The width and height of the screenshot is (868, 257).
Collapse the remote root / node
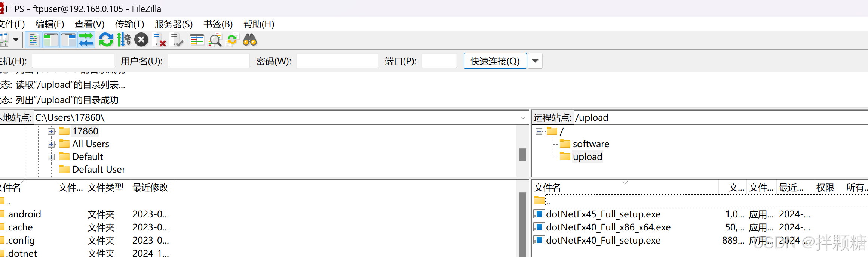[539, 131]
